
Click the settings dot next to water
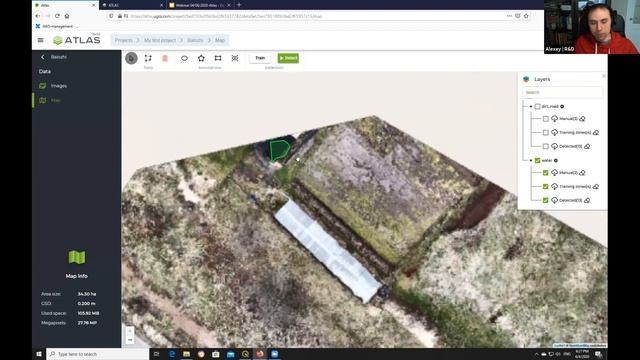556,160
